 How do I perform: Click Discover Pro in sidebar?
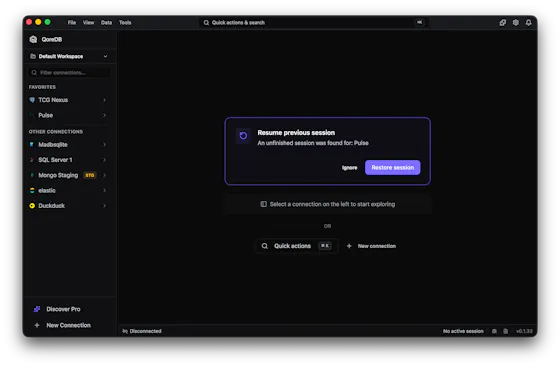coord(63,309)
